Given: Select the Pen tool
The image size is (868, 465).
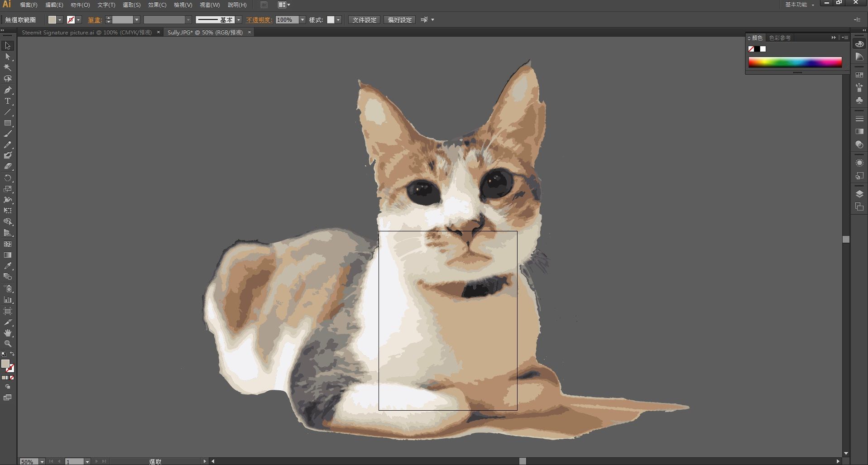Looking at the screenshot, I should 8,90.
